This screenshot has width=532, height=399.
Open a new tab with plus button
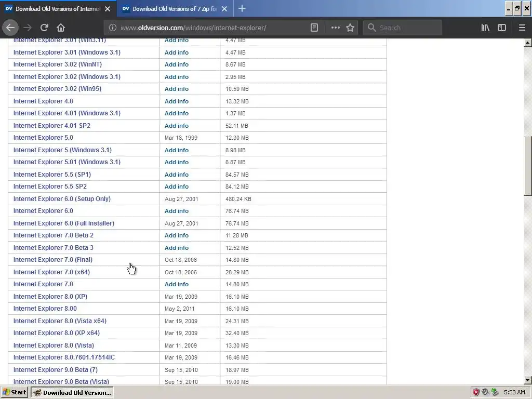point(242,8)
